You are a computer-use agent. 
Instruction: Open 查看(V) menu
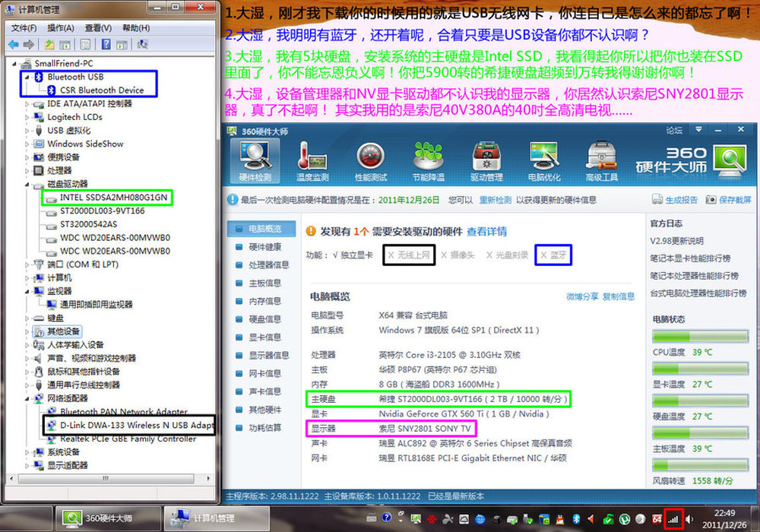(98, 28)
